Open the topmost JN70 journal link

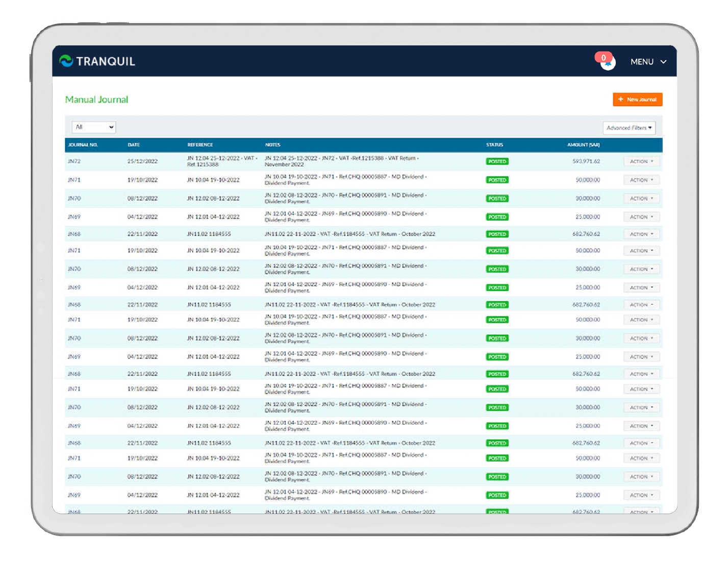click(x=74, y=198)
